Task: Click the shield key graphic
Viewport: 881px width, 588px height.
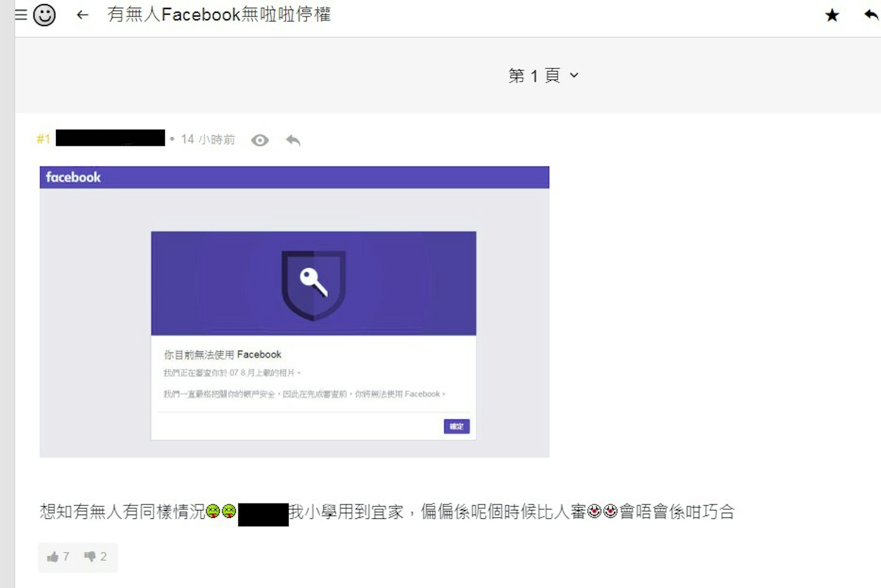Action: point(313,284)
